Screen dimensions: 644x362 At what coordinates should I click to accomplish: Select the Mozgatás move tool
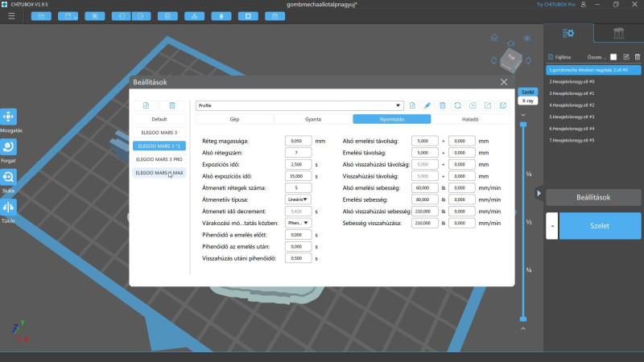(x=8, y=117)
